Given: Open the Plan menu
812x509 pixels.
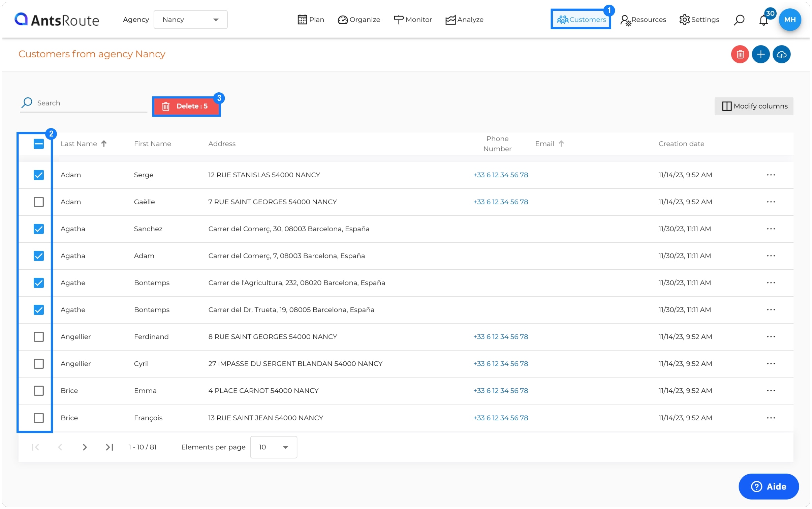Looking at the screenshot, I should click(311, 20).
